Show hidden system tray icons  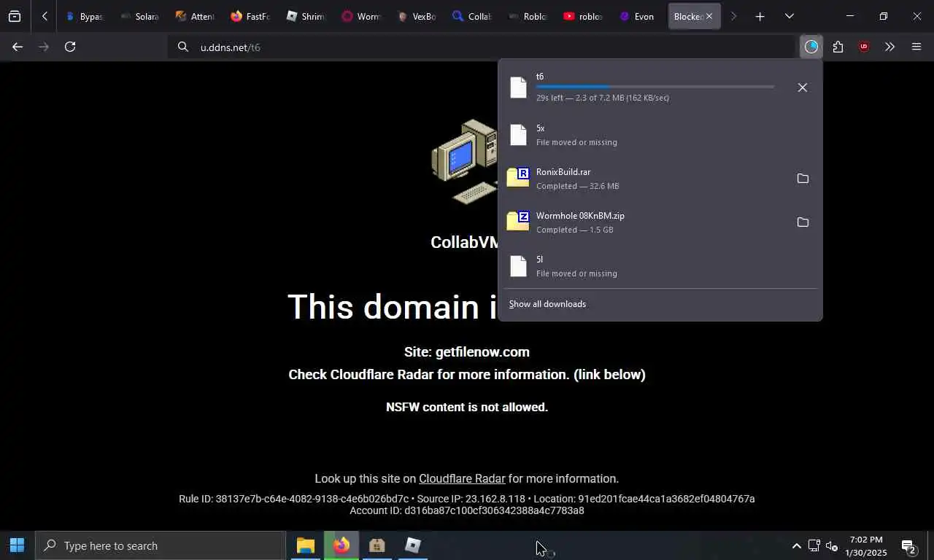[x=796, y=545]
